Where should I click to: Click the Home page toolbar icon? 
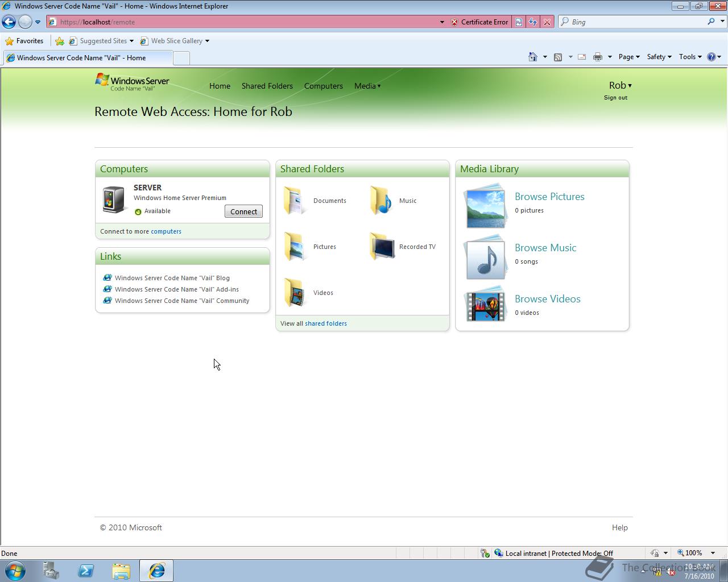point(533,57)
